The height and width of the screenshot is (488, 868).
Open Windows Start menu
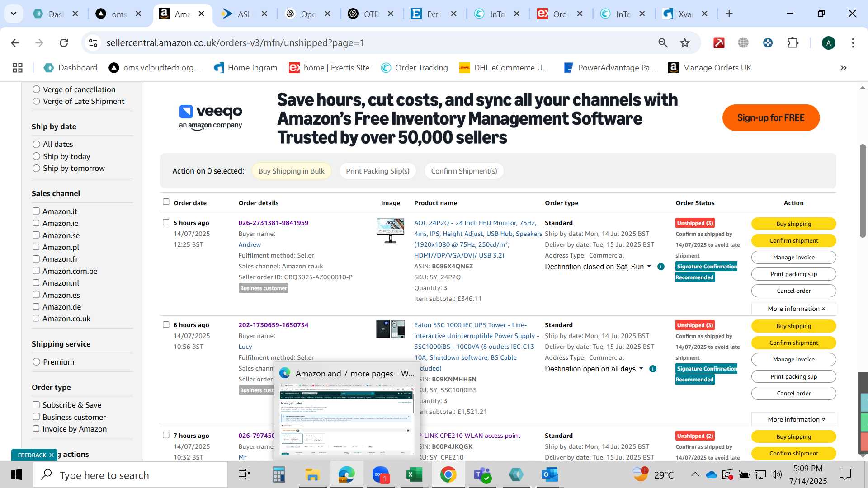click(x=16, y=475)
